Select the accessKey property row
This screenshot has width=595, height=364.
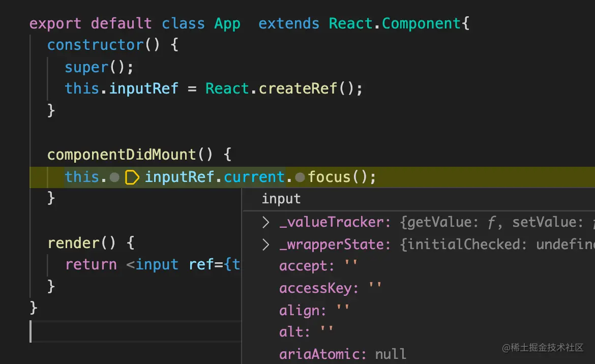pos(418,288)
